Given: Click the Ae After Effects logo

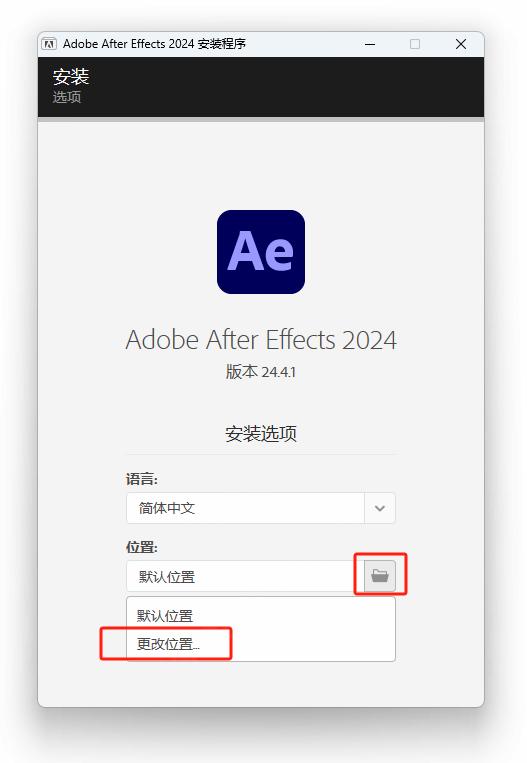Looking at the screenshot, I should pos(261,252).
